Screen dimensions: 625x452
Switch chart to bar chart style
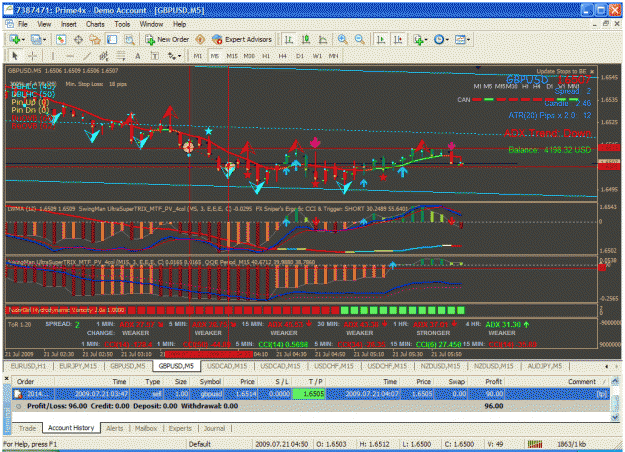289,39
